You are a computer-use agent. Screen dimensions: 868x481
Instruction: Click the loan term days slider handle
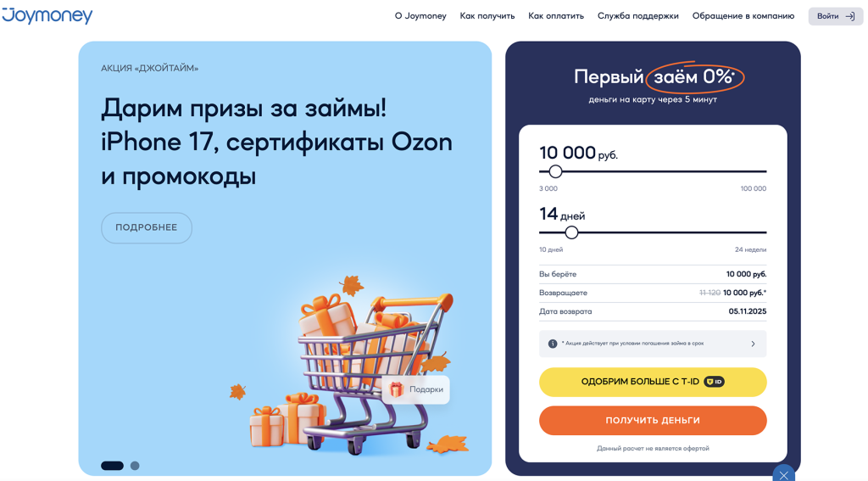coord(571,232)
